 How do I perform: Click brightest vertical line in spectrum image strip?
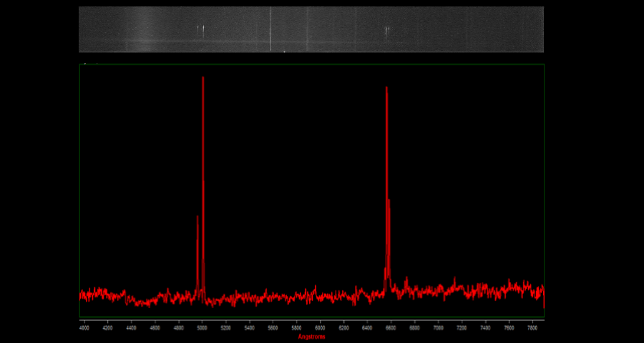270,29
